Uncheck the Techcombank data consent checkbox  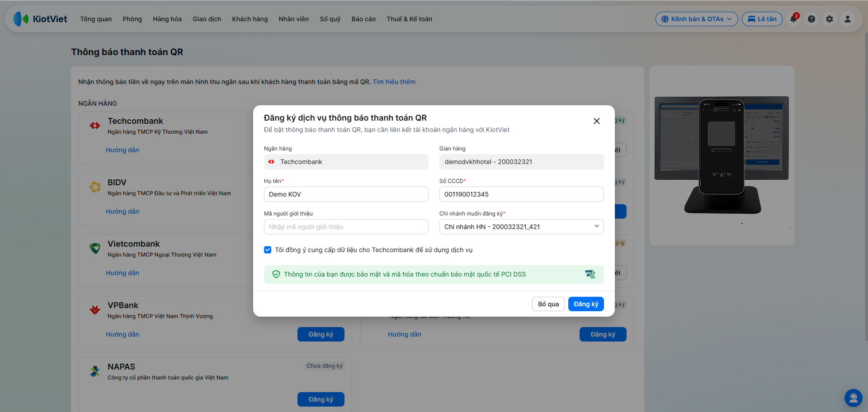pos(268,250)
